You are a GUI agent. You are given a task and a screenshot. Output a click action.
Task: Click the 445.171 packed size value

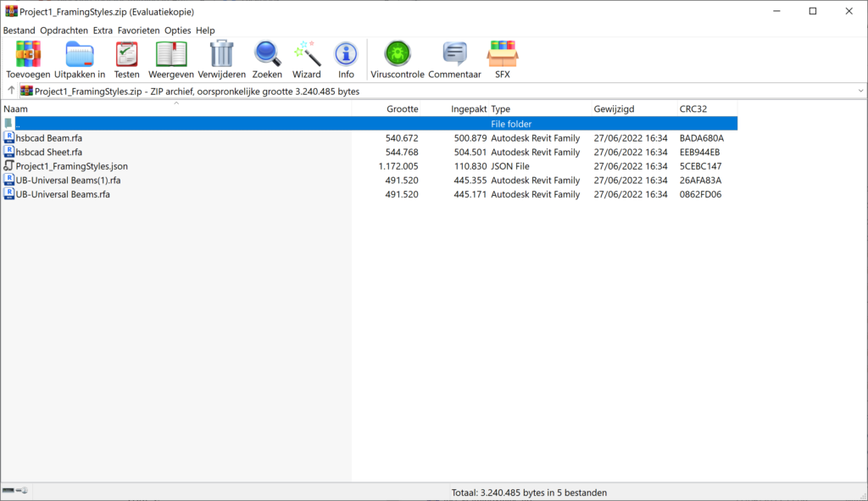pos(470,194)
